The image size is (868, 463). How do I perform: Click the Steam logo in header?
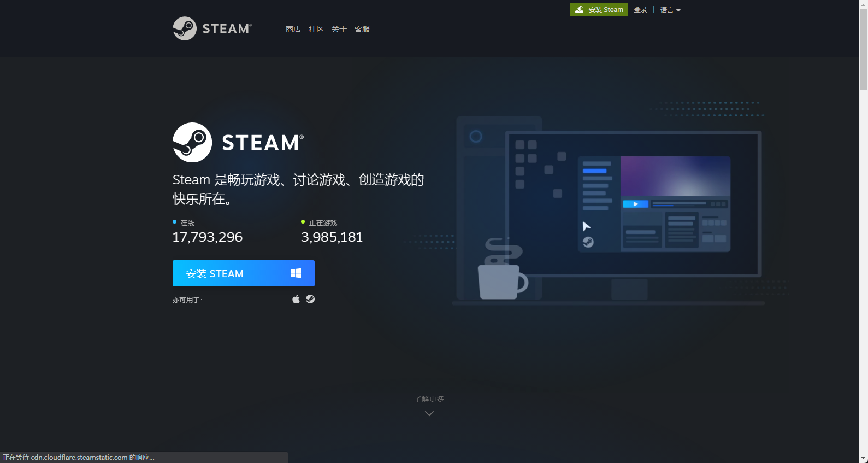tap(212, 28)
